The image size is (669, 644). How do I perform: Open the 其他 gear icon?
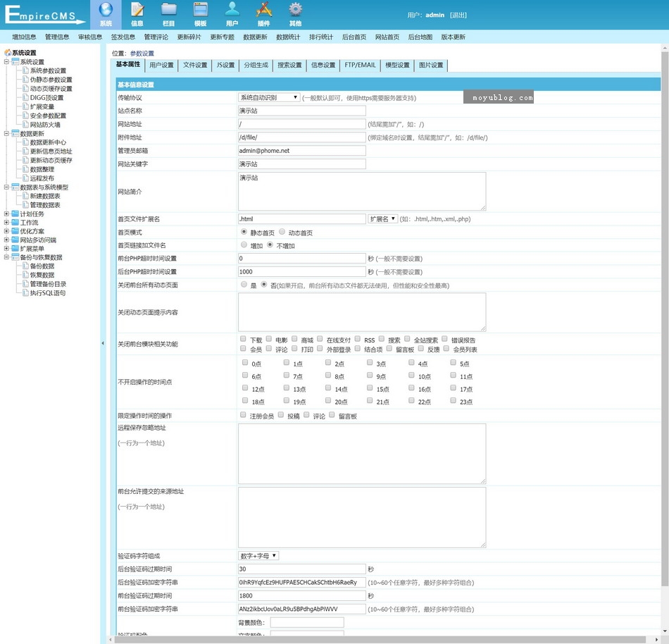295,9
